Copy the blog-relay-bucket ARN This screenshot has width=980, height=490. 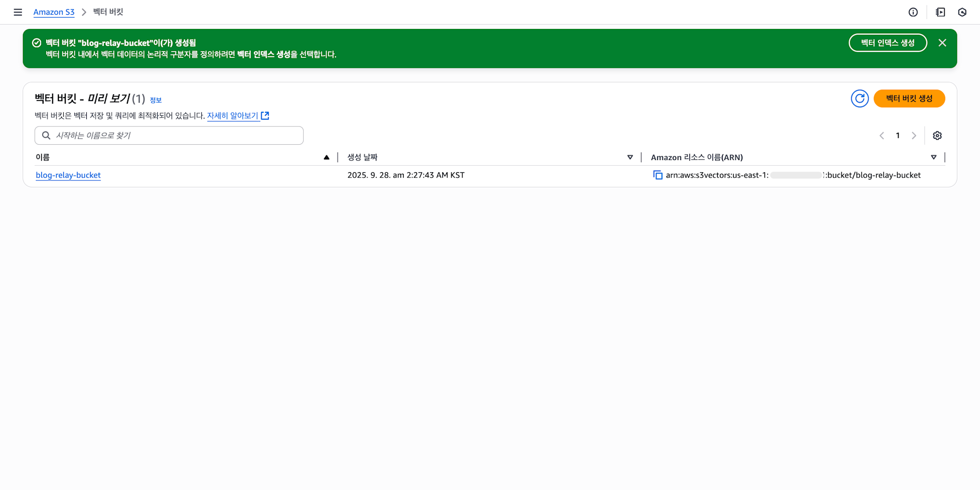click(658, 175)
